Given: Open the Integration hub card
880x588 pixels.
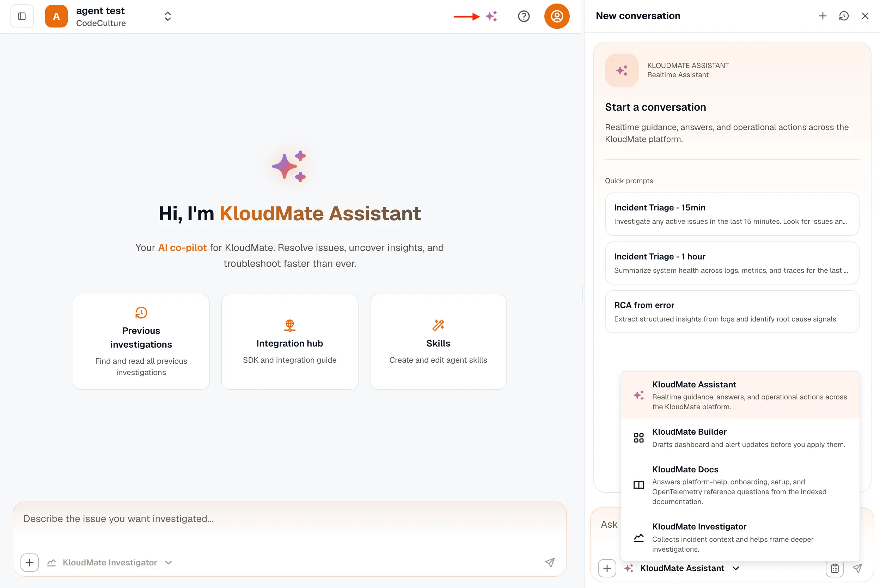Looking at the screenshot, I should 289,342.
